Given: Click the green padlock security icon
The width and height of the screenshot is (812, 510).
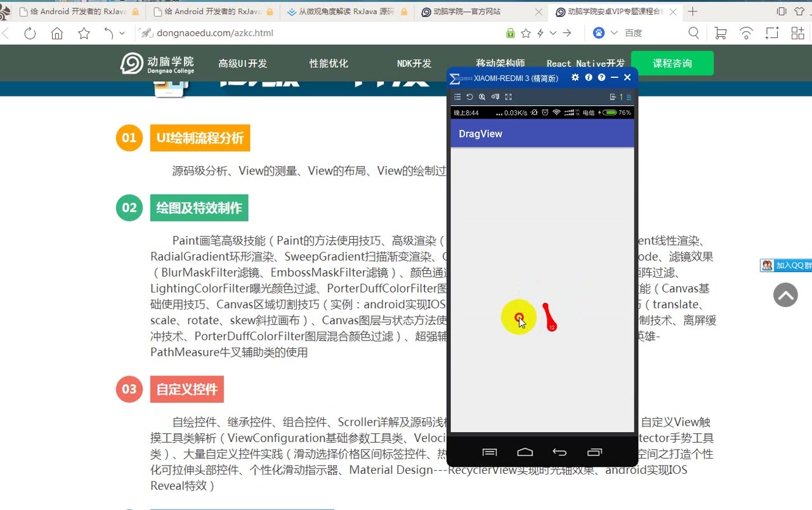Looking at the screenshot, I should pos(510,33).
